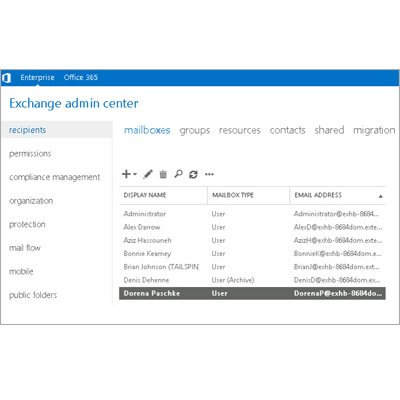Click the trash can delete icon
This screenshot has width=400, height=400.
pyautogui.click(x=163, y=174)
